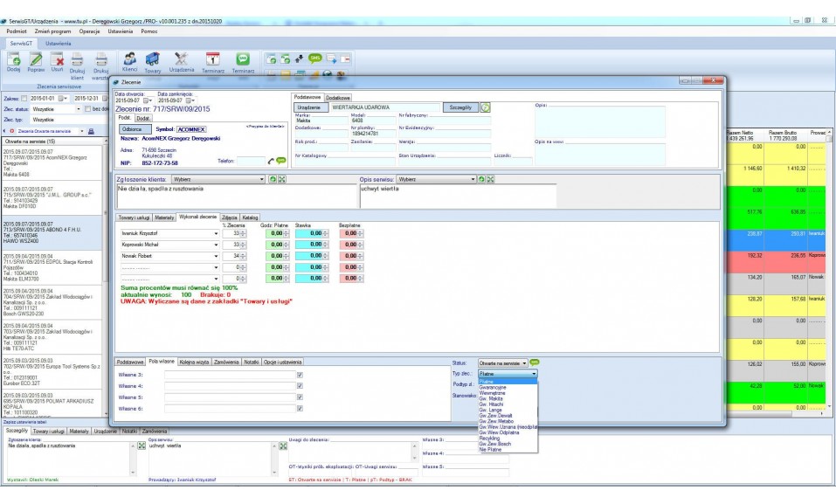
Task: Toggle the checkbox beside Własne 3 field
Action: point(300,375)
